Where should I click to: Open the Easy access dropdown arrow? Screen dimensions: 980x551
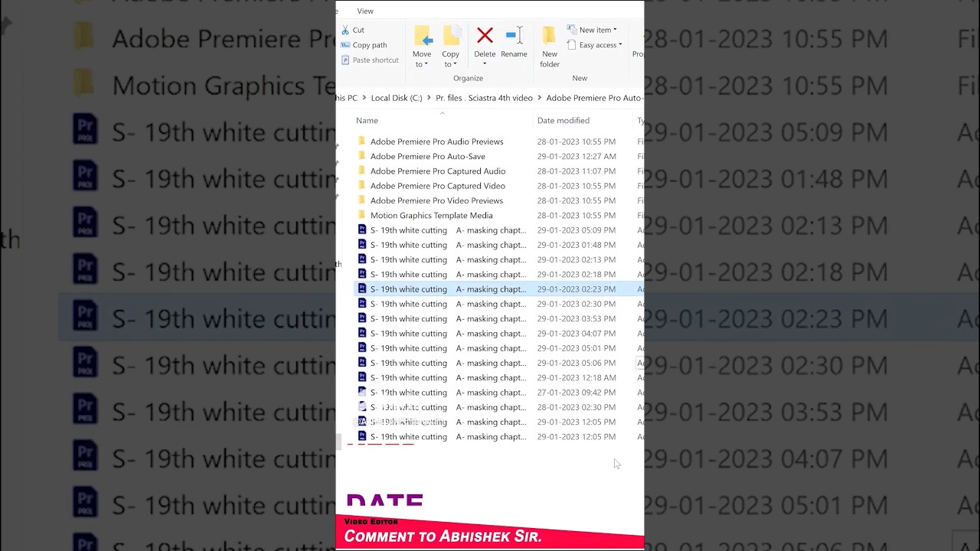620,46
